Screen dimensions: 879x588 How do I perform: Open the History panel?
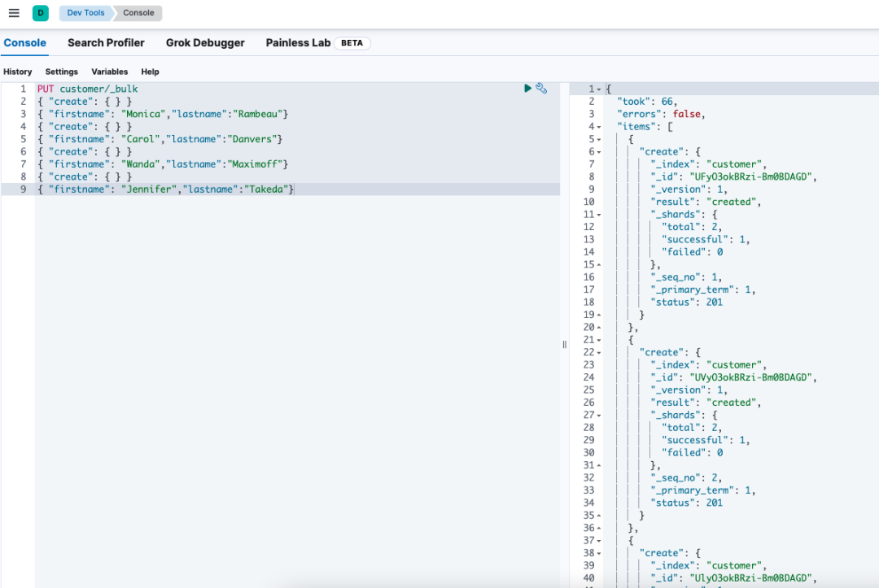(18, 72)
